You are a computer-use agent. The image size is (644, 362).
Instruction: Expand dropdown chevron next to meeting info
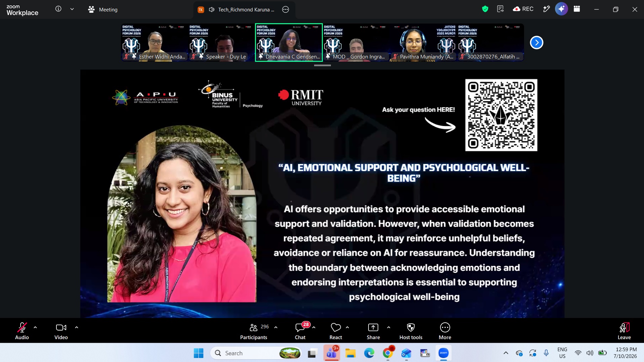[72, 9]
